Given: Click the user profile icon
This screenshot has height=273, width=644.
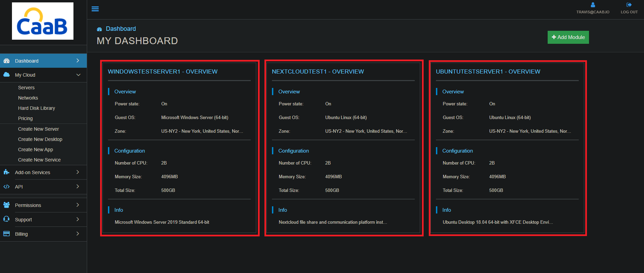Looking at the screenshot, I should click(x=593, y=5).
